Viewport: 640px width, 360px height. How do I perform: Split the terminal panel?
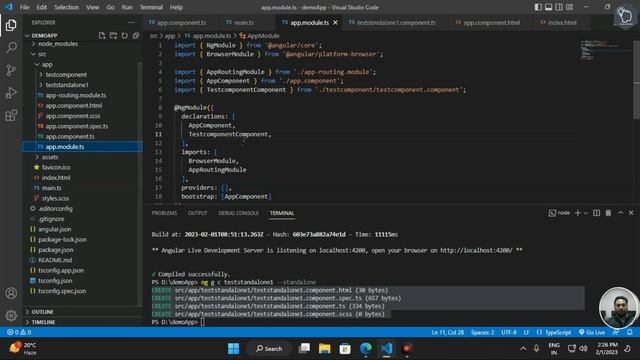(596, 213)
